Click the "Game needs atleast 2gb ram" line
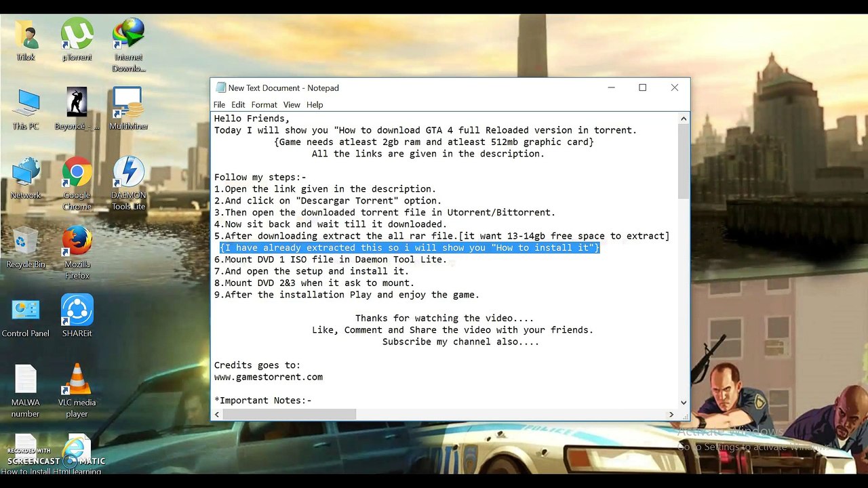The width and height of the screenshot is (868, 488). [x=434, y=142]
